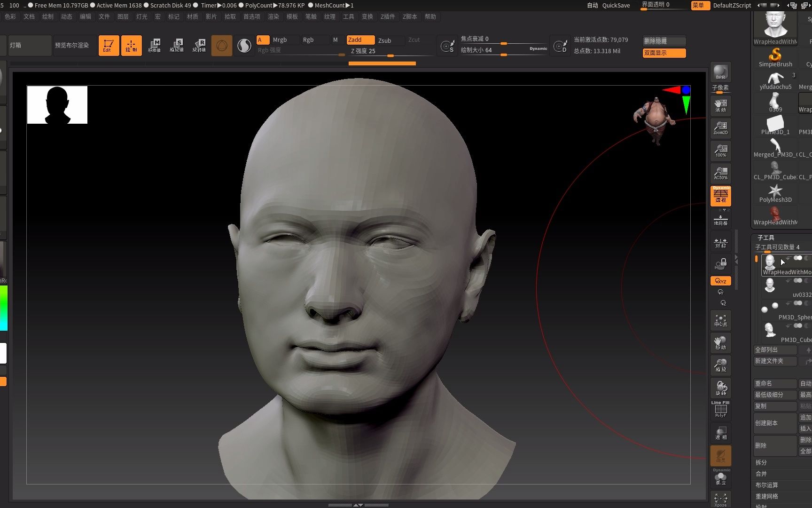Click the 地网格 floor grid icon
This screenshot has width=812, height=508.
720,219
